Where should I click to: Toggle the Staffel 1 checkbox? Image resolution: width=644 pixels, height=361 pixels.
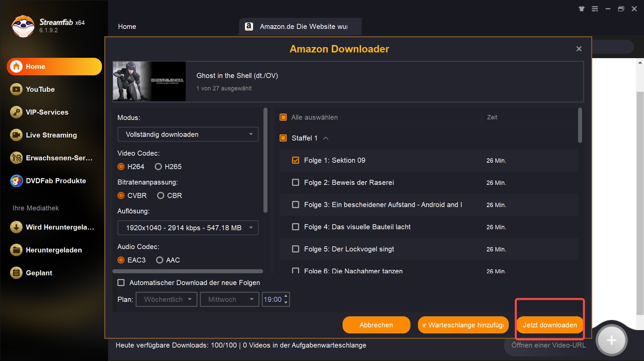click(283, 138)
